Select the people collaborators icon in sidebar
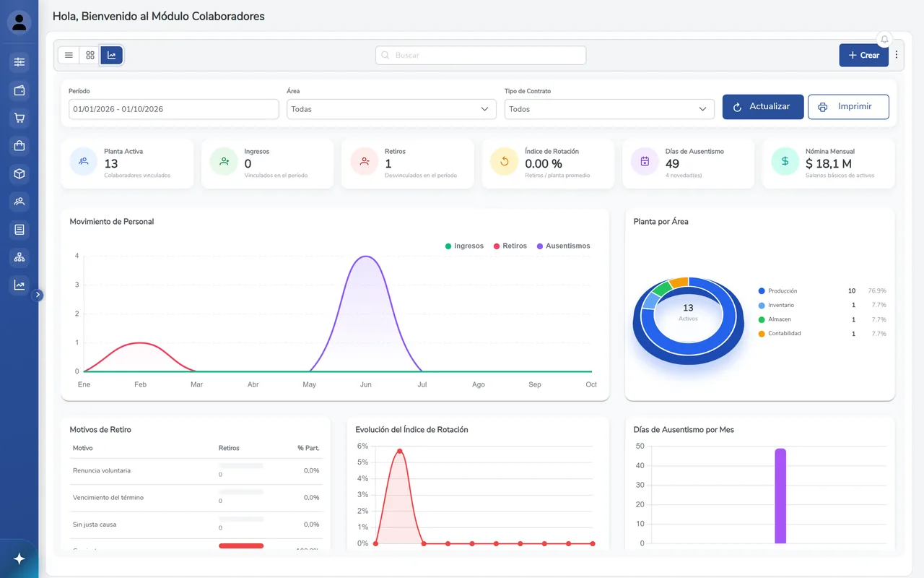Screen dimensions: 924x578 19,202
